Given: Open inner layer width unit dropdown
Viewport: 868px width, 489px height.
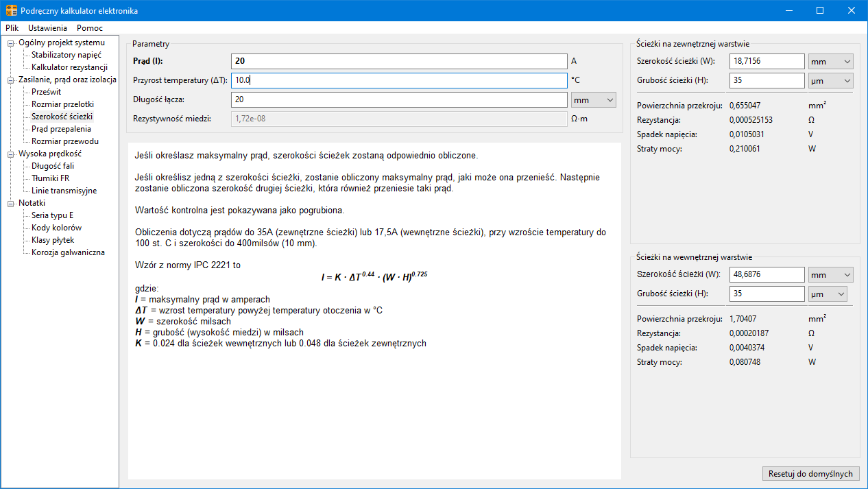Looking at the screenshot, I should [831, 274].
